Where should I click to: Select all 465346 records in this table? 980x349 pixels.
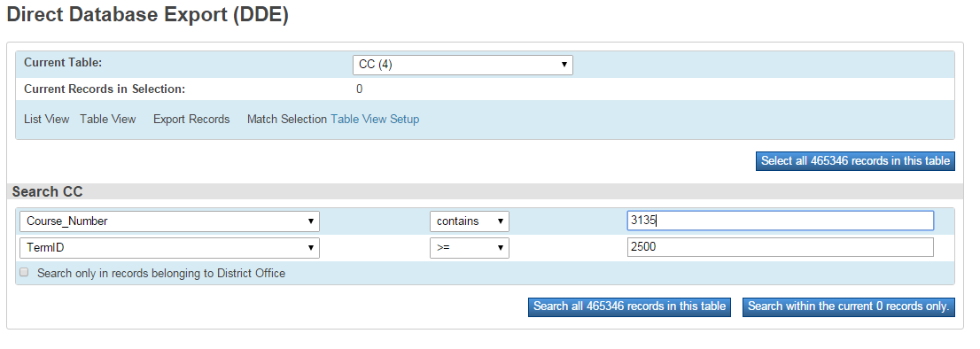tap(855, 161)
